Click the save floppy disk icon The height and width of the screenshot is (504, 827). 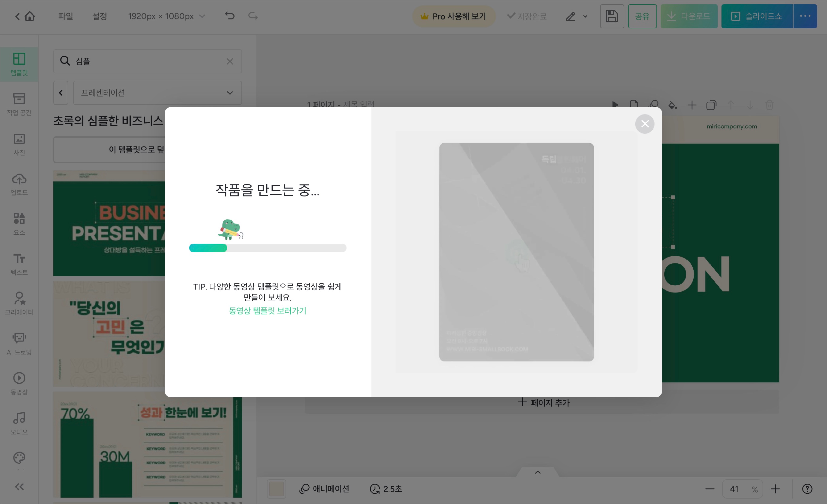click(x=612, y=16)
